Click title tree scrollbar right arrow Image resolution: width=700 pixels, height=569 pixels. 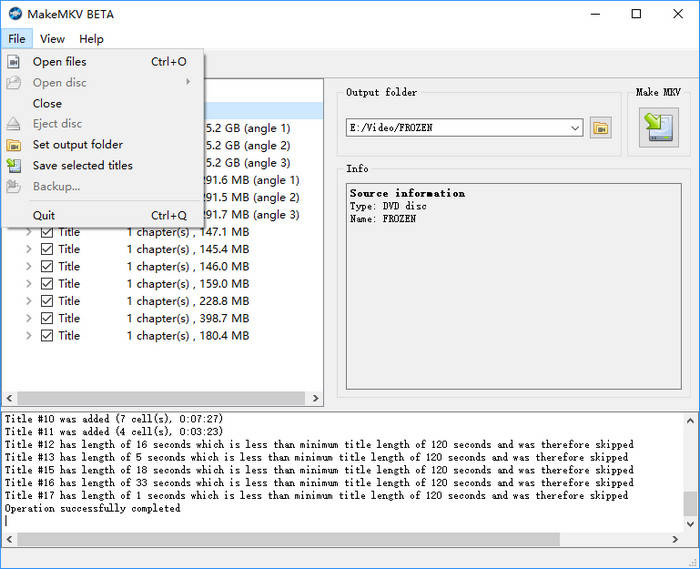316,398
